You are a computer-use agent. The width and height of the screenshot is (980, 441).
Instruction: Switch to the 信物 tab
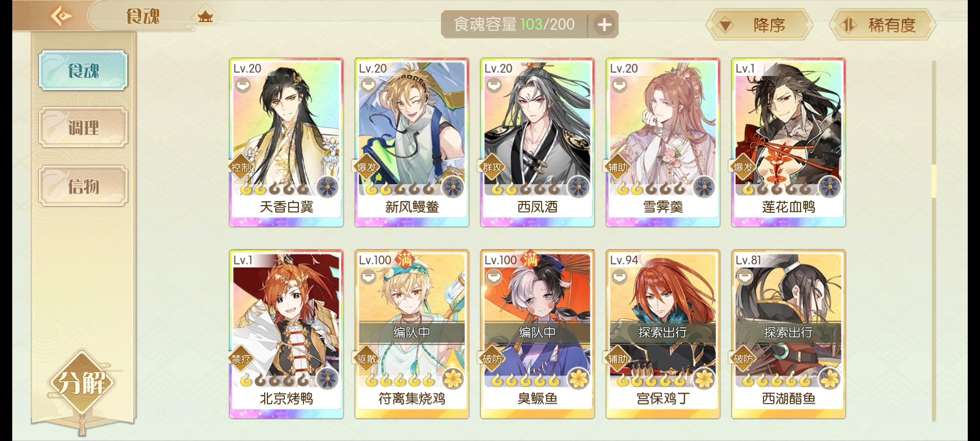click(x=83, y=186)
